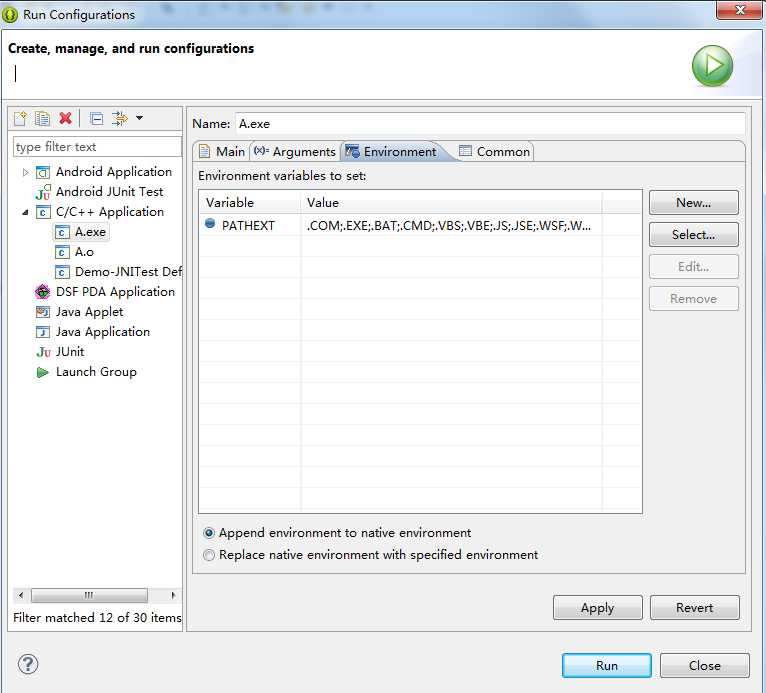Switch to the Arguments tab
The width and height of the screenshot is (766, 693).
click(x=295, y=152)
